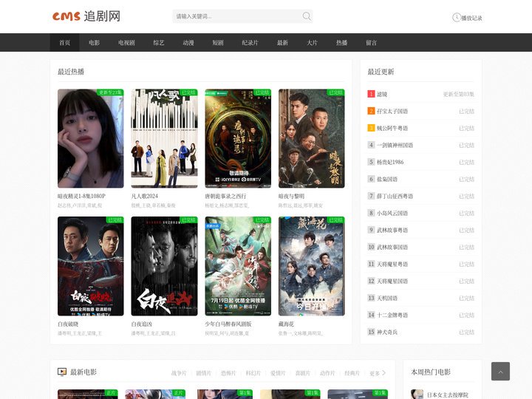Viewport: 532px width, 399px height.
Task: Click the 更多 arrow chevron
Action: point(383,373)
